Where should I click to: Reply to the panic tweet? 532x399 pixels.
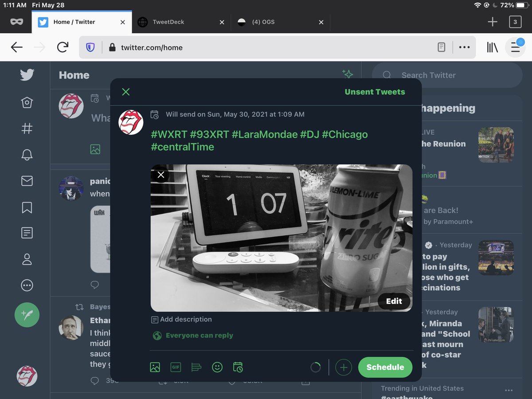coord(94,284)
